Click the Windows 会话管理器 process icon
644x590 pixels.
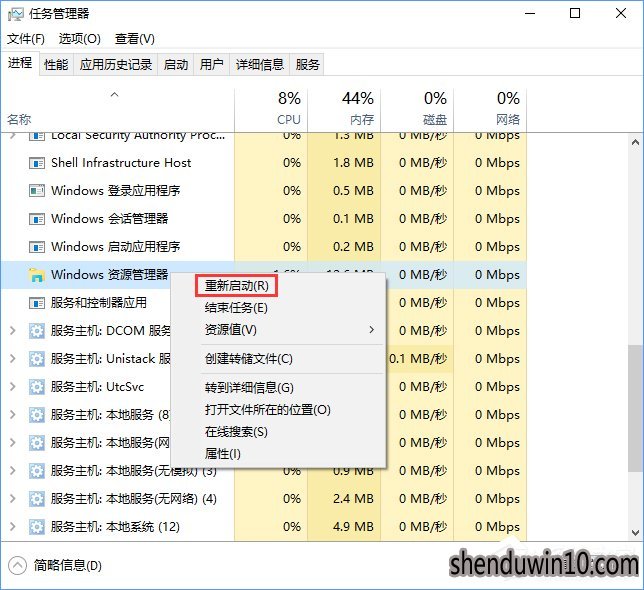(x=37, y=219)
